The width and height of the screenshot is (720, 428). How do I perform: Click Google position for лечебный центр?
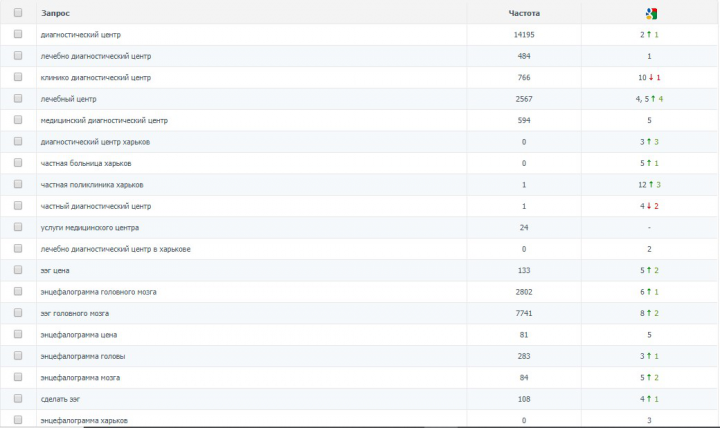649,99
